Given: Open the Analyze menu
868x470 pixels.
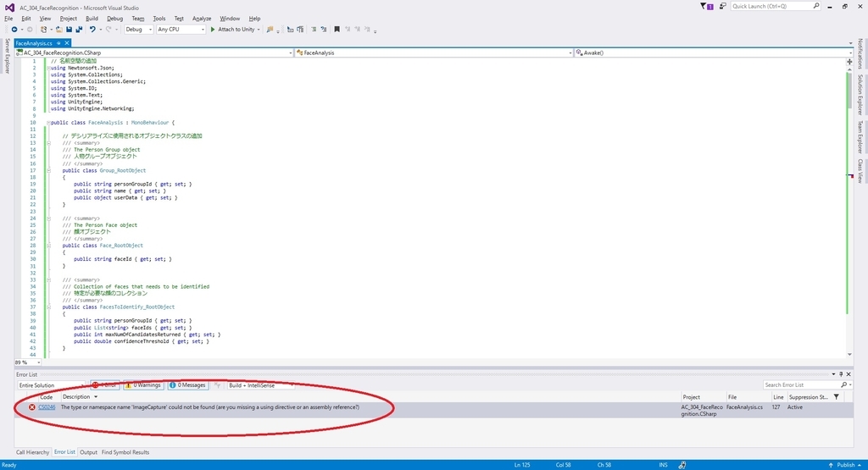Looking at the screenshot, I should pos(202,19).
